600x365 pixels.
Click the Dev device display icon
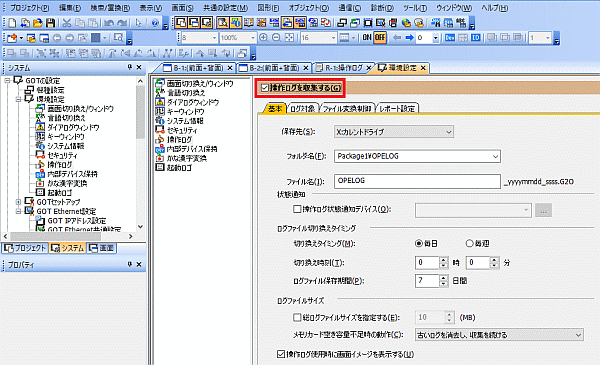point(450,37)
